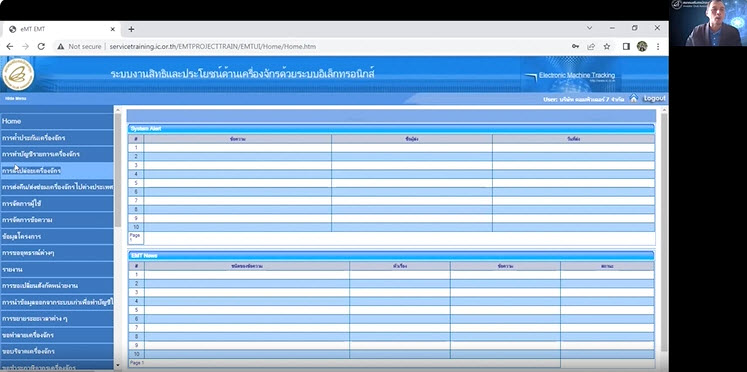Open การขยายระยะเวลาต่าง ๆ menu item
The image size is (747, 372).
57,319
